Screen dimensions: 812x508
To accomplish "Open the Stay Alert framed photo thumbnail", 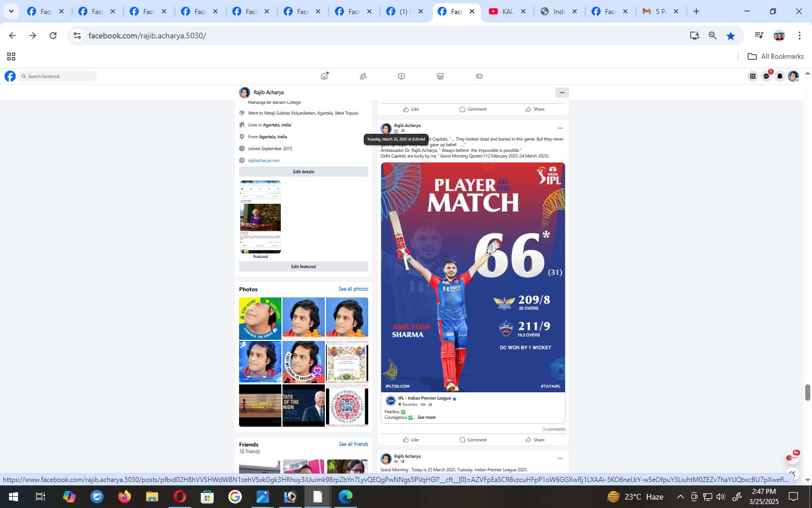I will (260, 318).
